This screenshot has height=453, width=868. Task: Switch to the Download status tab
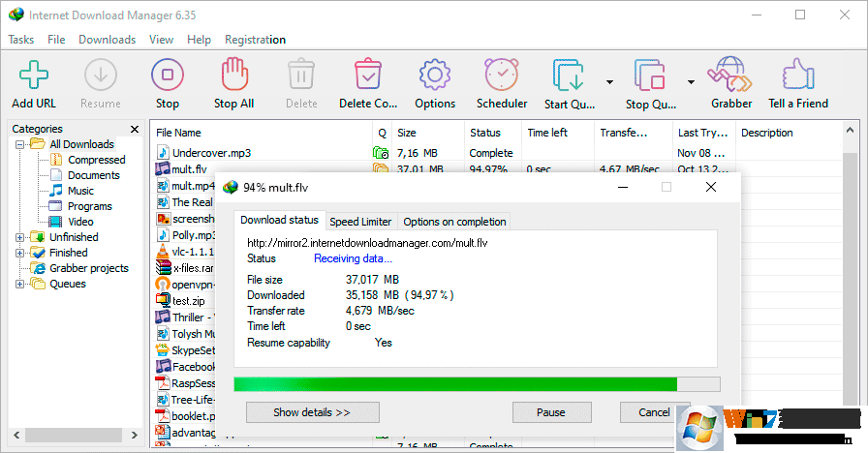click(x=280, y=220)
